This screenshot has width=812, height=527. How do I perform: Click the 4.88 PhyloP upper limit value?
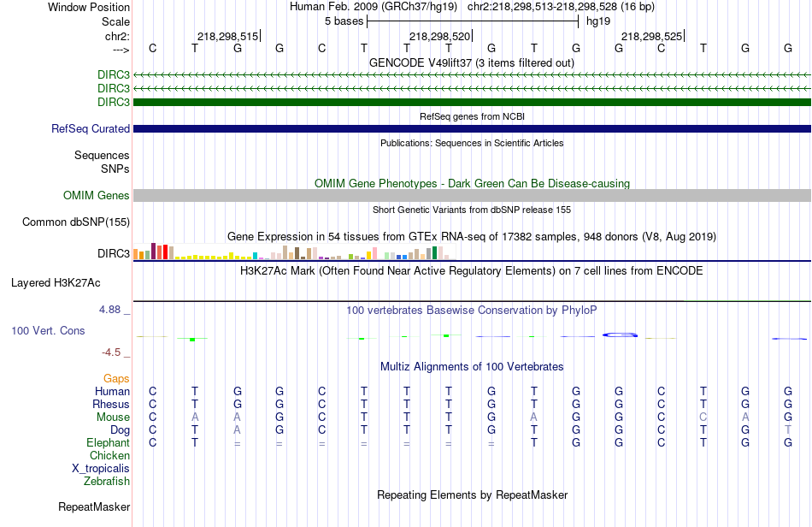click(109, 310)
